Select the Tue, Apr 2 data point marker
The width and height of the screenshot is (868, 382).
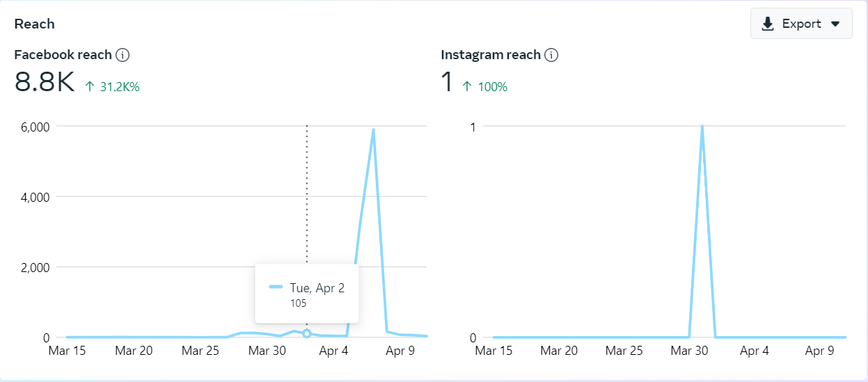(x=307, y=334)
